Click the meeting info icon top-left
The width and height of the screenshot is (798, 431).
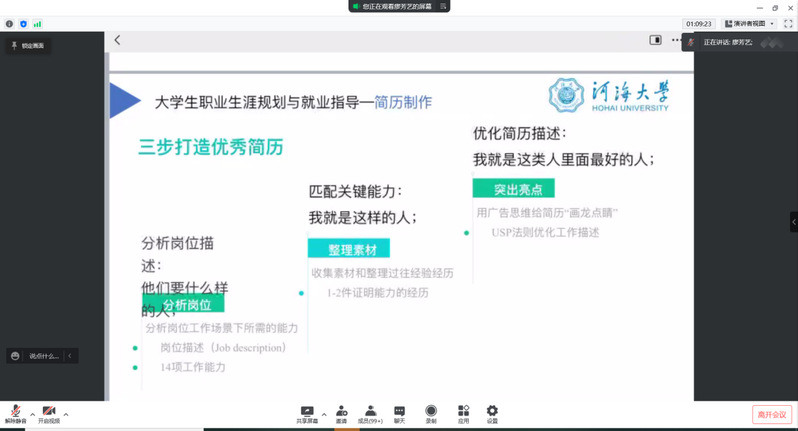point(9,23)
